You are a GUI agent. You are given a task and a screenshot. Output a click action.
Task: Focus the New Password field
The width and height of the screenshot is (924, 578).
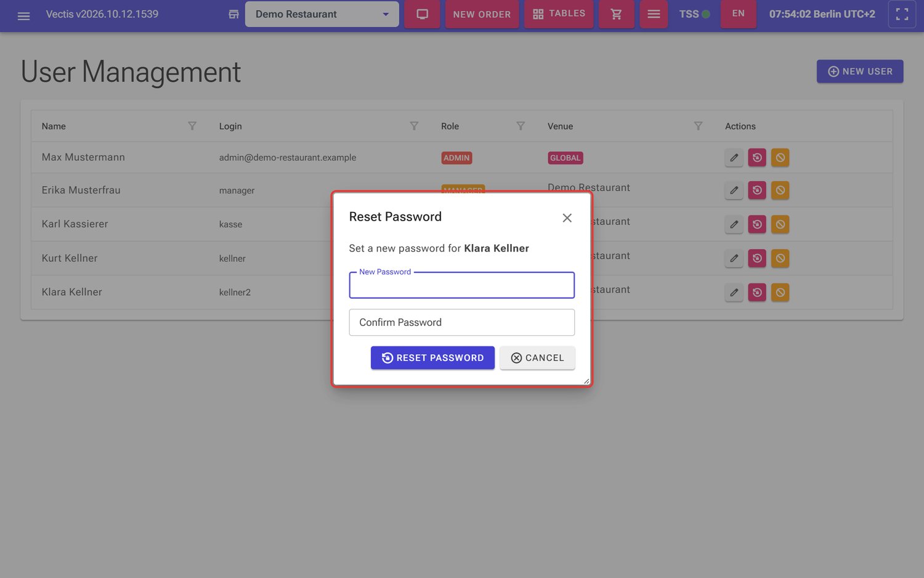pyautogui.click(x=461, y=285)
